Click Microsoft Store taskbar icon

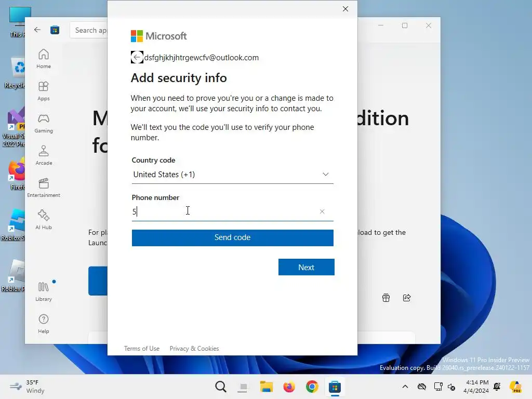(335, 387)
